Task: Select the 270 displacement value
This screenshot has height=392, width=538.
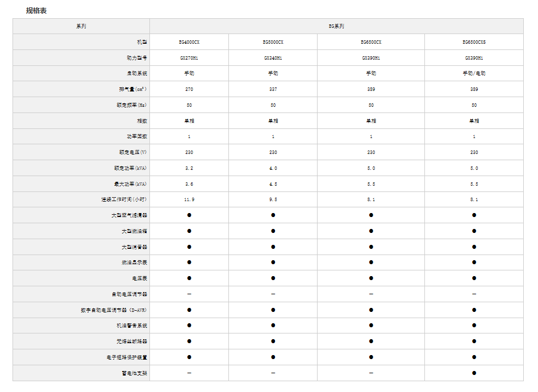Action: click(189, 89)
